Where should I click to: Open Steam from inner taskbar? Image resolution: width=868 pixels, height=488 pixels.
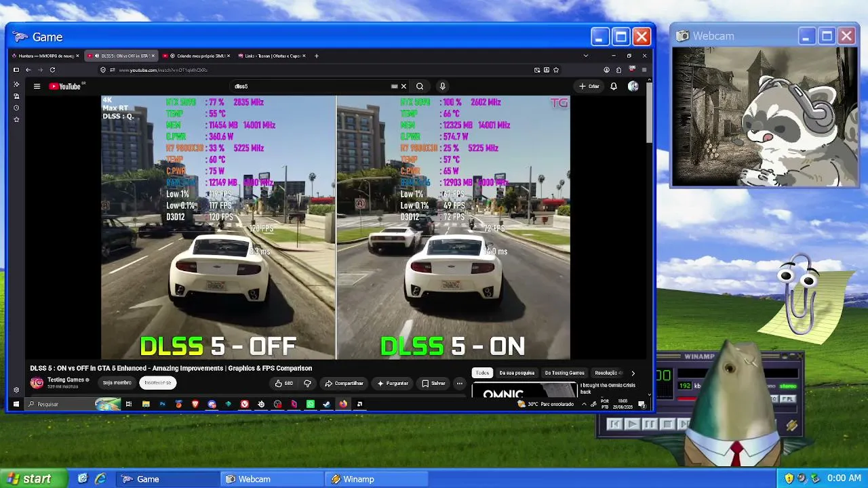tap(326, 404)
